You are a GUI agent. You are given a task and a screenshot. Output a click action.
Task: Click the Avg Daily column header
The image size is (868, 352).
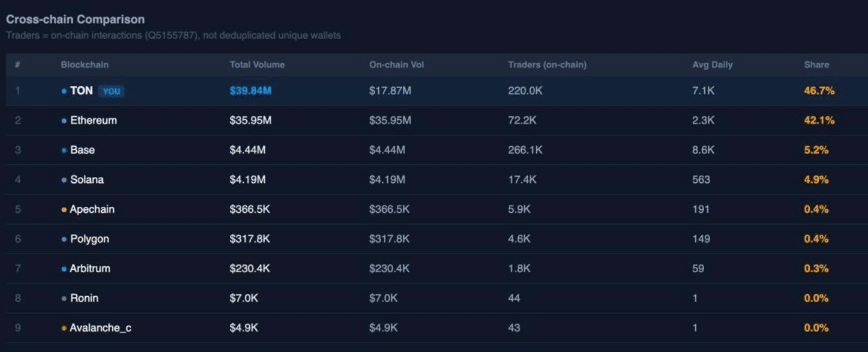[713, 65]
